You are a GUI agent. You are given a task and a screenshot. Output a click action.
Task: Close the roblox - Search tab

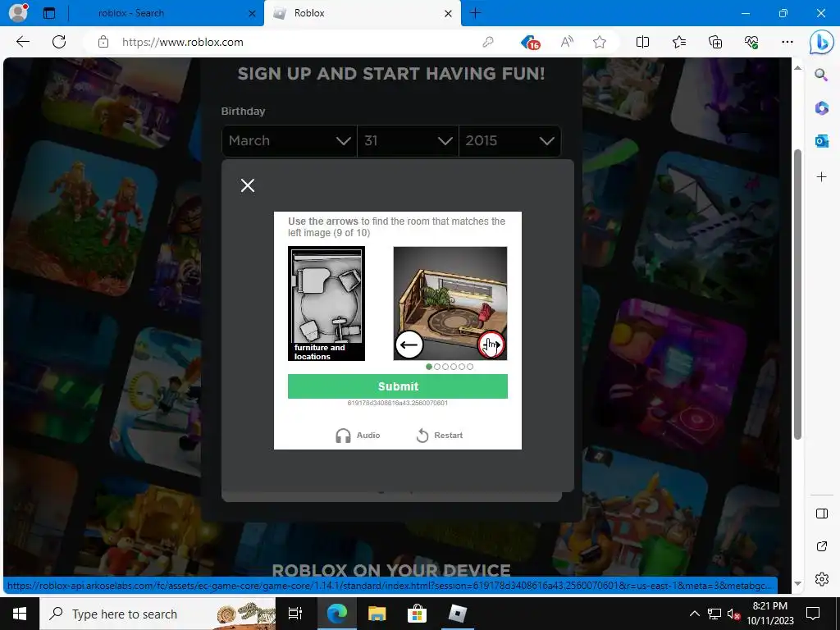[x=253, y=13]
